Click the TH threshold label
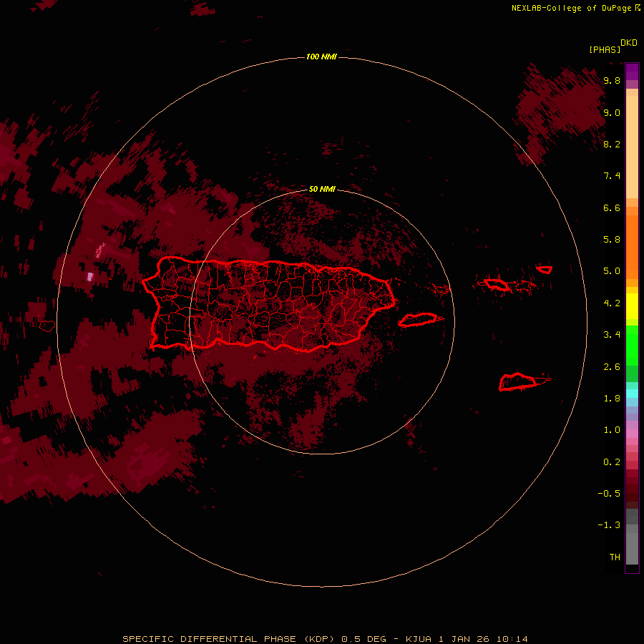644x644 pixels. pos(615,557)
